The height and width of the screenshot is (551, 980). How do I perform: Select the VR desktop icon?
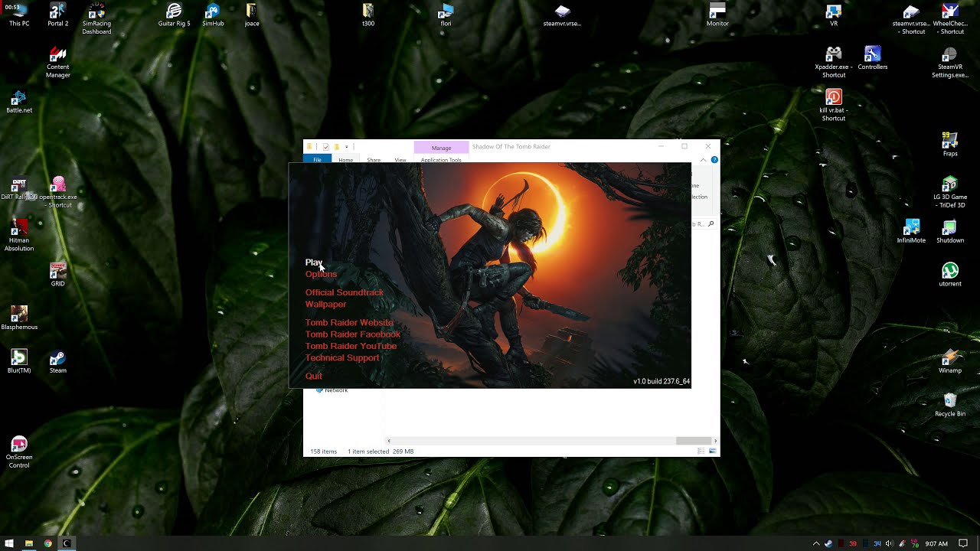(x=834, y=15)
